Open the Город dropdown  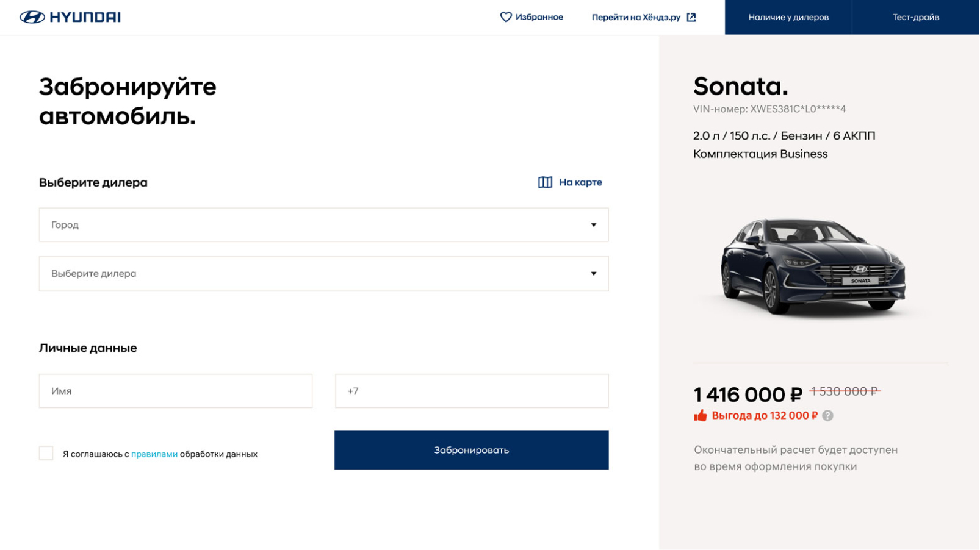323,225
